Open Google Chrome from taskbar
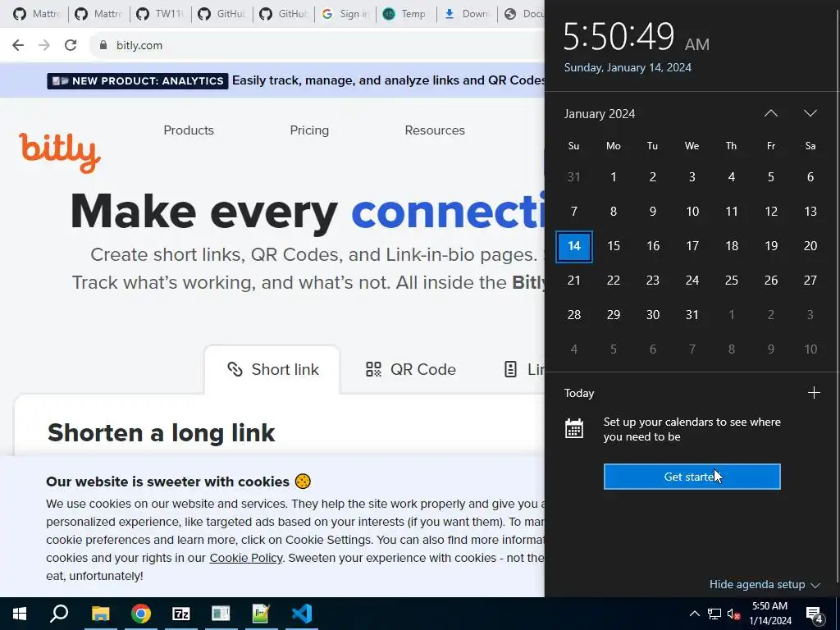This screenshot has height=630, width=840. click(141, 614)
